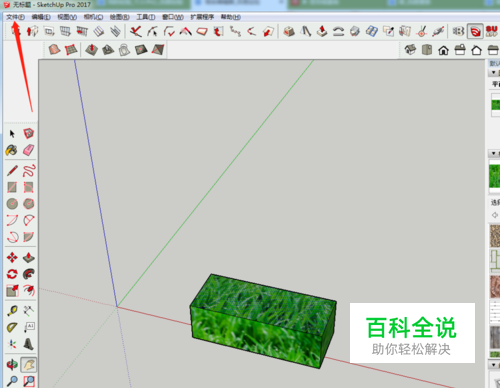Activate the Rotate tool
Viewport: 500px width, 388px height.
point(12,274)
